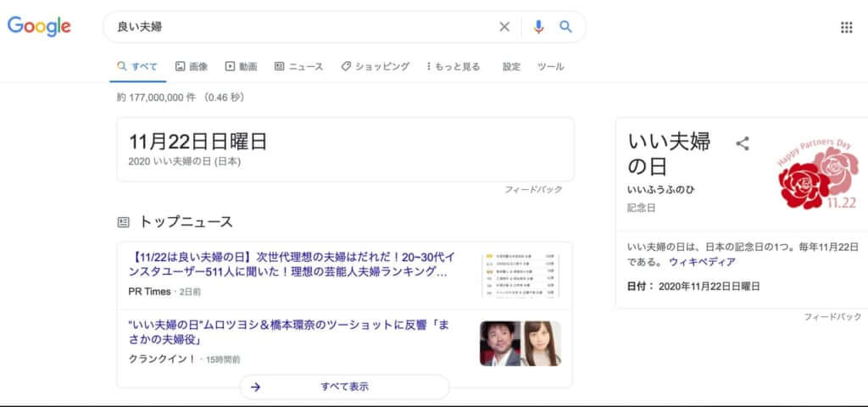Open the ムロツヨシ＆橋本環奈 news article
This screenshot has height=407, width=868.
(288, 332)
